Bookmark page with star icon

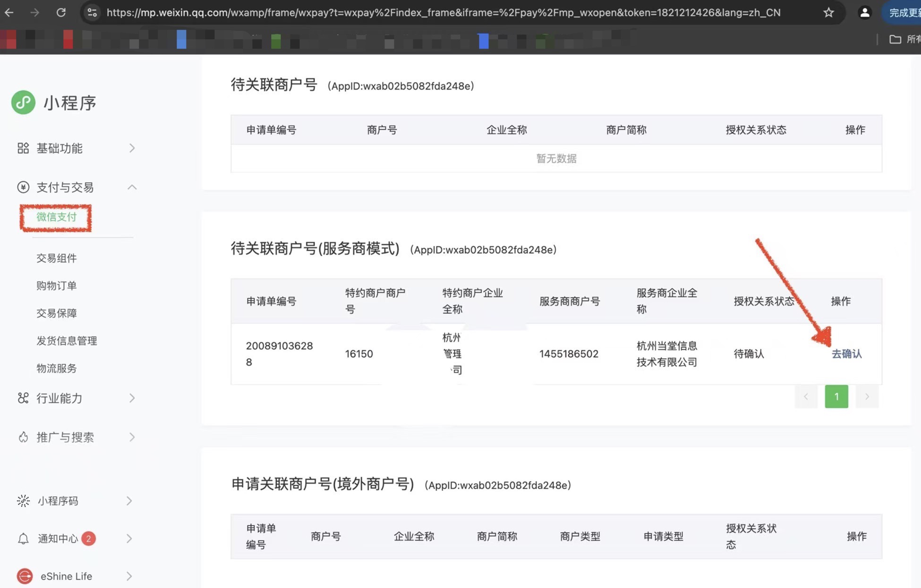[x=828, y=13]
